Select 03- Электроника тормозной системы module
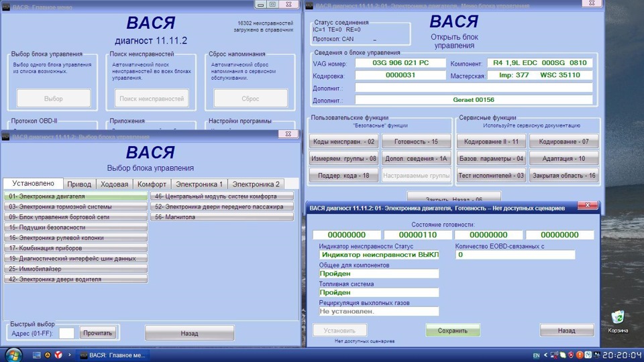Viewport: 644px width, 362px height. (x=76, y=206)
